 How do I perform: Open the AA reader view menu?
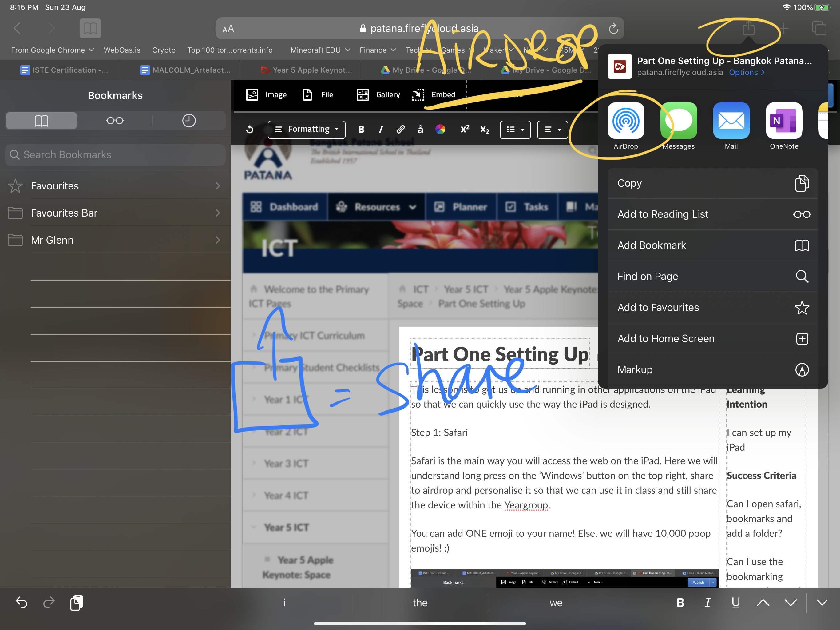(x=228, y=29)
